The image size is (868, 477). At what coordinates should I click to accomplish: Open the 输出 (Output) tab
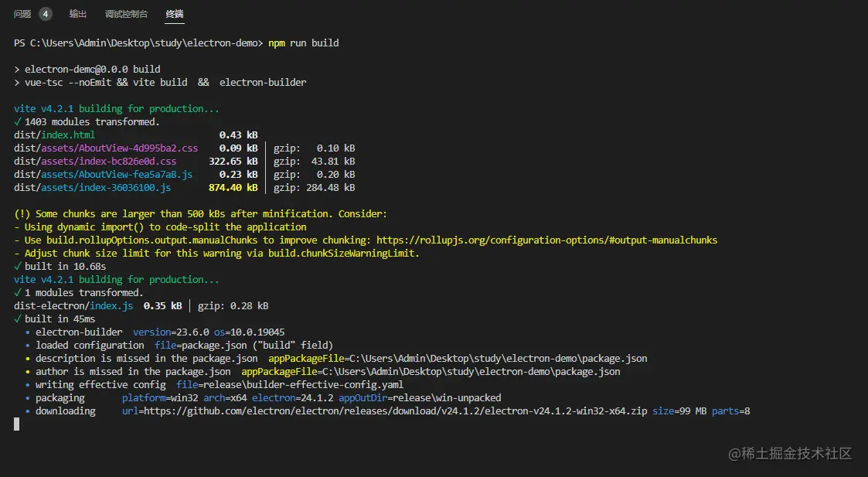(78, 14)
